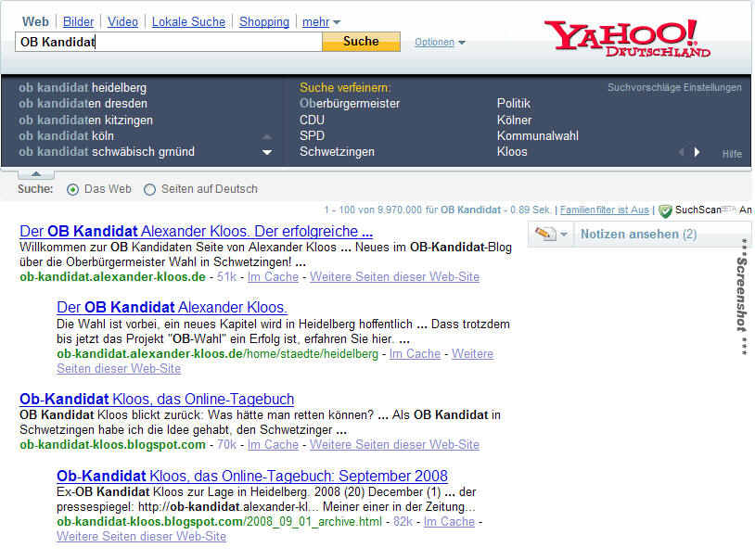Open Im Cache for ob-kandidat-kloos.blogspot.com 70k result
Image resolution: width=755 pixels, height=560 pixels.
coord(273,444)
